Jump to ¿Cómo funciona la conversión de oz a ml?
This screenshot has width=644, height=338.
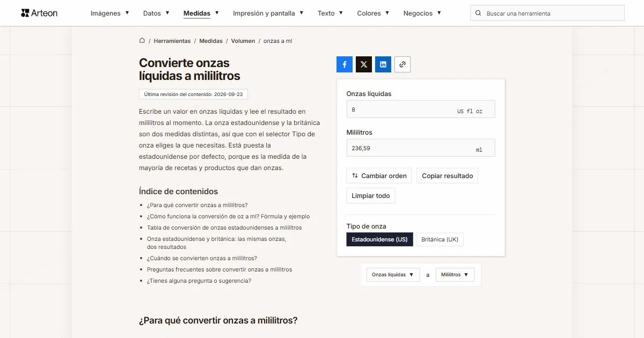(x=228, y=216)
